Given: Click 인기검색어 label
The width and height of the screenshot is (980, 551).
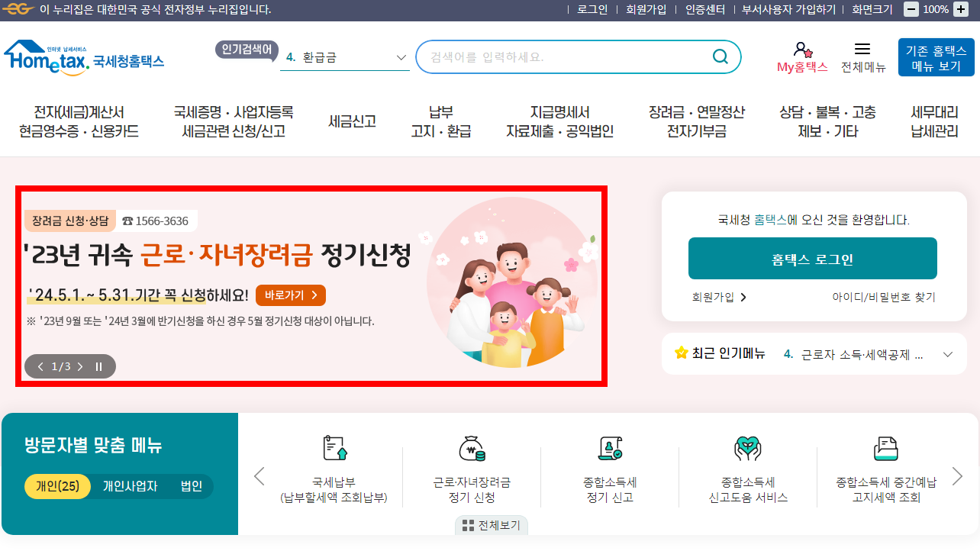Looking at the screenshot, I should point(246,50).
